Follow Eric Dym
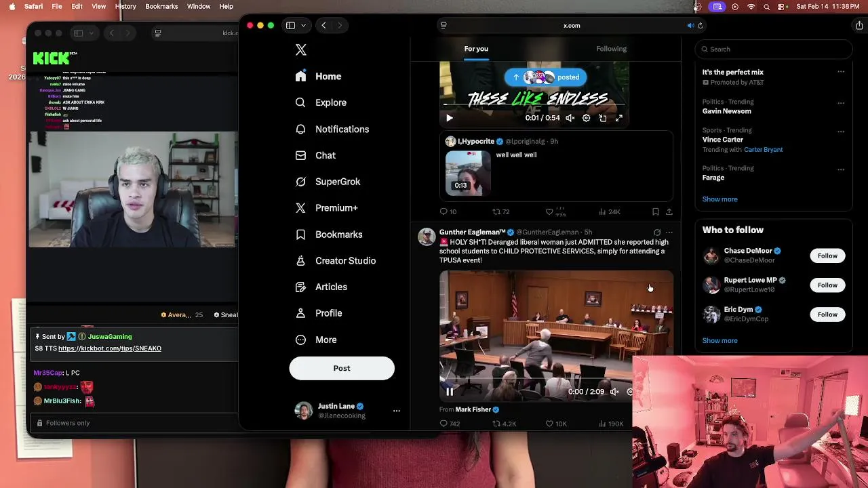 click(x=827, y=314)
